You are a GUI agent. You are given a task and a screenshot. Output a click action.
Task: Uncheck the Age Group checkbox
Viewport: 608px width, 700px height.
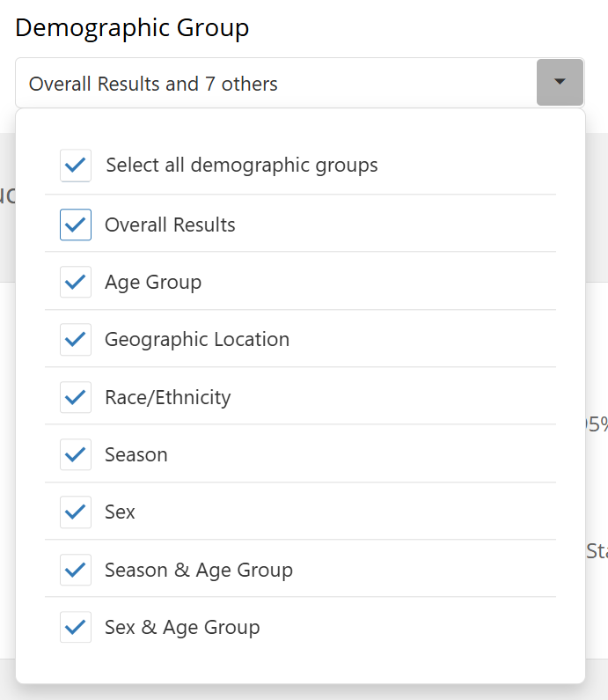[x=76, y=282]
